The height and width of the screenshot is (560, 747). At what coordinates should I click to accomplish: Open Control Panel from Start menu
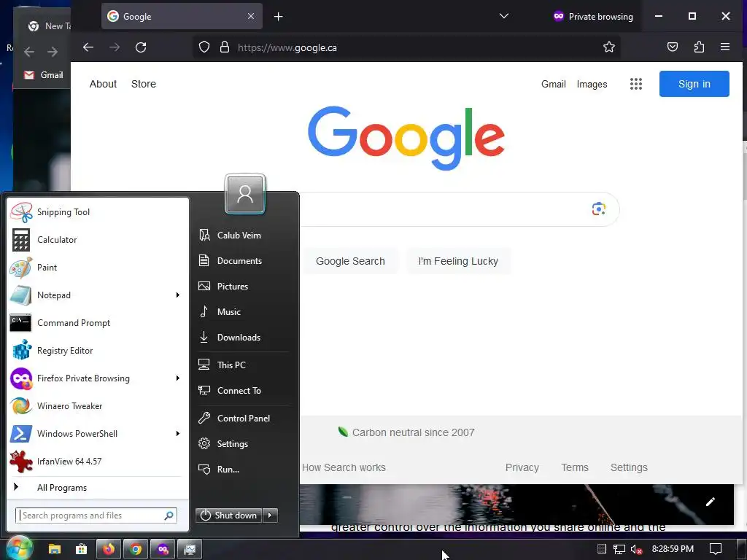(244, 418)
